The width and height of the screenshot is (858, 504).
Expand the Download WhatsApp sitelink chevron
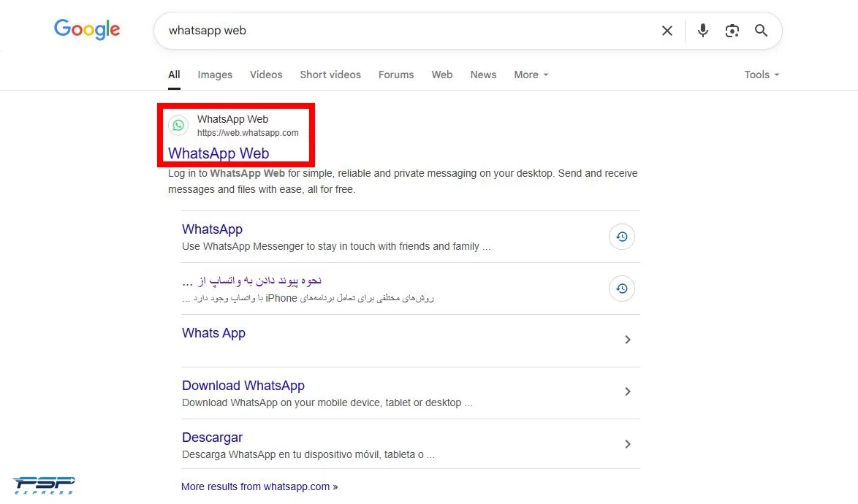coord(628,392)
